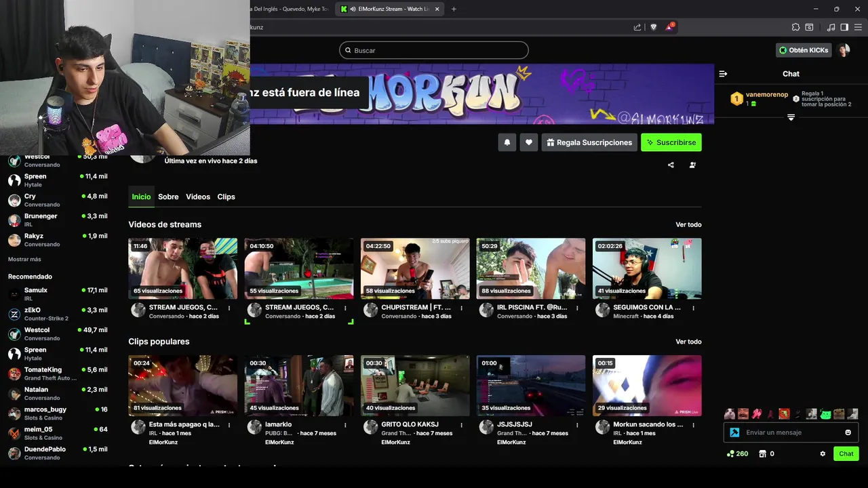Click Ver todo for Clips populares
Image resolution: width=868 pixels, height=488 pixels.
click(688, 342)
